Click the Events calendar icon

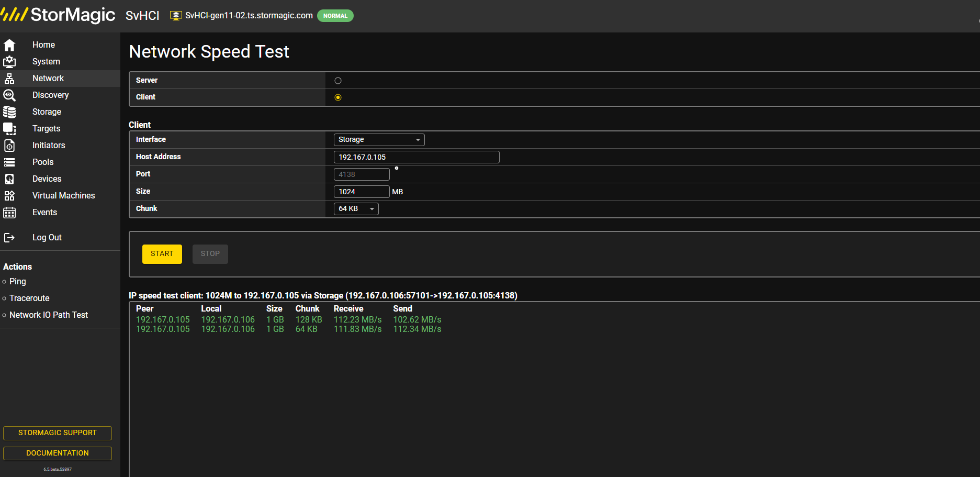tap(9, 213)
